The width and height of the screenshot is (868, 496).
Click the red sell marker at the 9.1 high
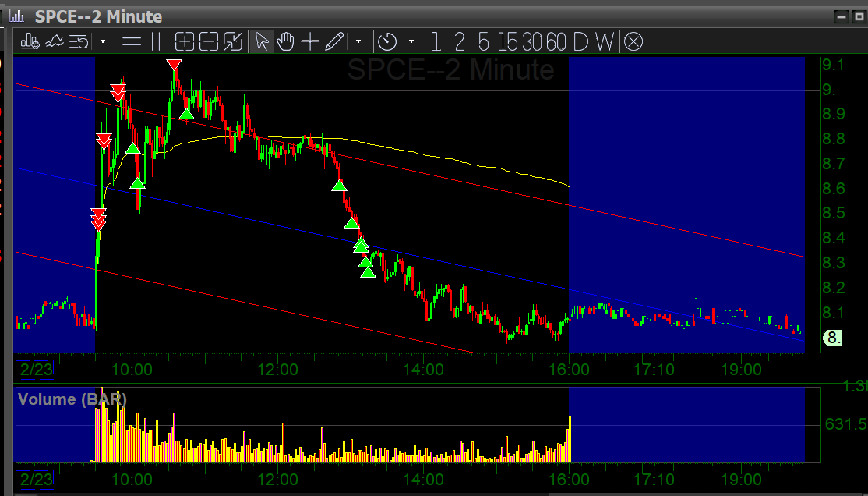[x=175, y=65]
